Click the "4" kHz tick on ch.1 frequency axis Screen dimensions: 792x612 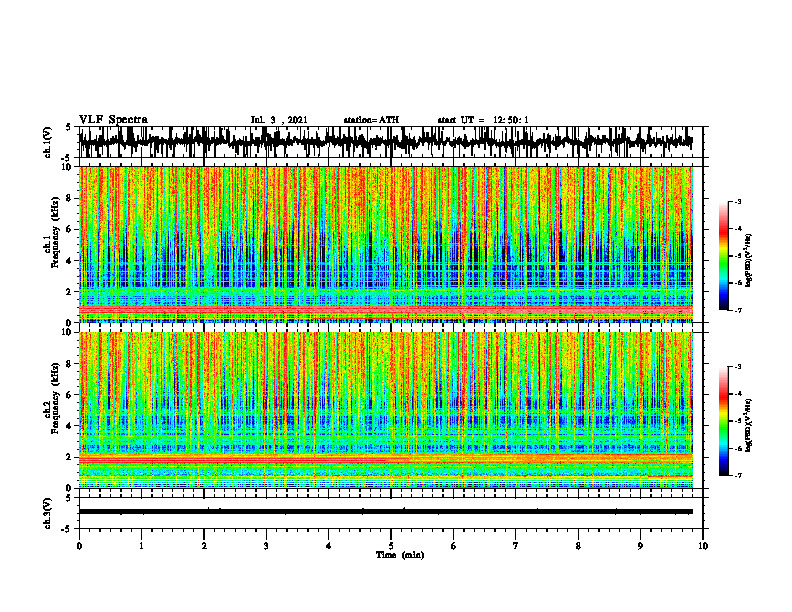tap(70, 261)
